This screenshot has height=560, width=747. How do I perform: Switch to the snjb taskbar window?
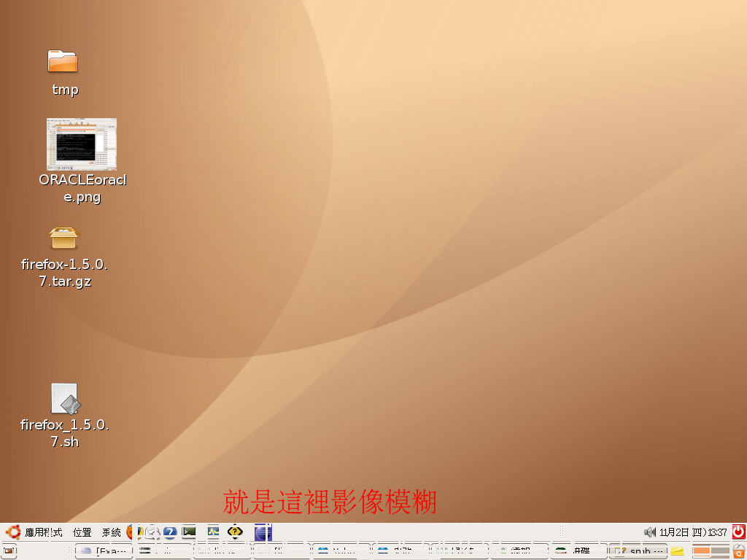[638, 551]
